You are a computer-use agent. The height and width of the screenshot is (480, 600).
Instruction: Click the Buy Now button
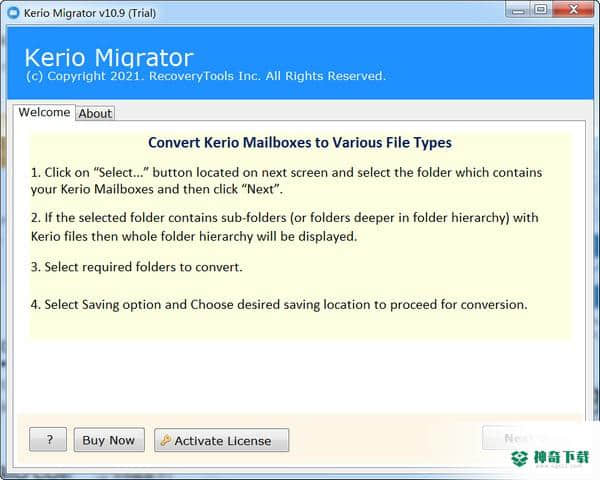pyautogui.click(x=109, y=440)
